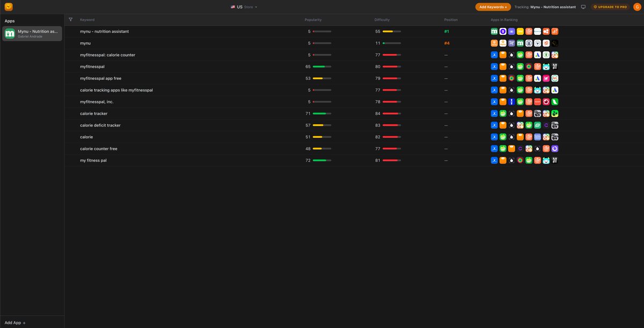Viewport: 644px width, 328px height.
Task: Select keyword "my fitness pal"
Action: tap(93, 160)
